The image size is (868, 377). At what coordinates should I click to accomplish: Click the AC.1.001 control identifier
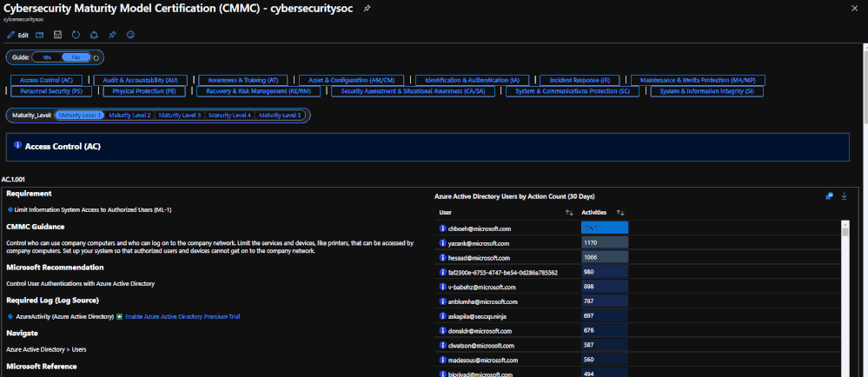[13, 180]
